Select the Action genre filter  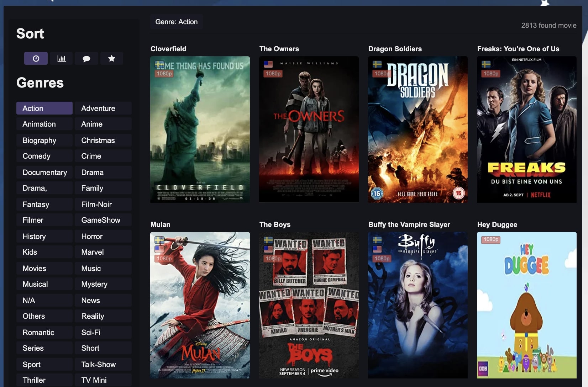[44, 108]
